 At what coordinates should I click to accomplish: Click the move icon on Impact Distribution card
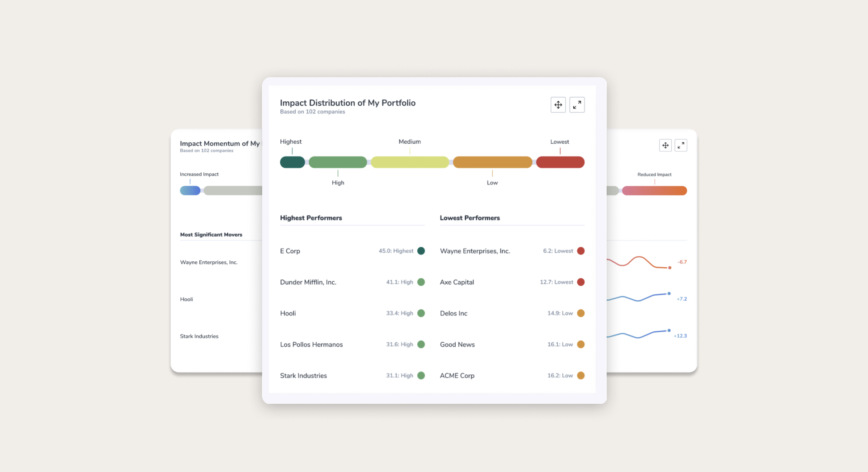(558, 105)
